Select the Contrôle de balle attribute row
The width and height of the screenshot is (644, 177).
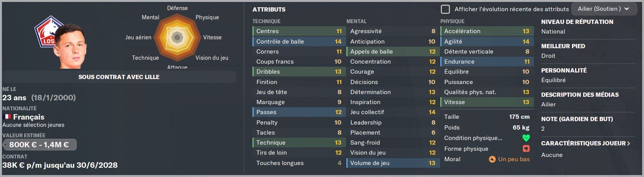(x=299, y=41)
